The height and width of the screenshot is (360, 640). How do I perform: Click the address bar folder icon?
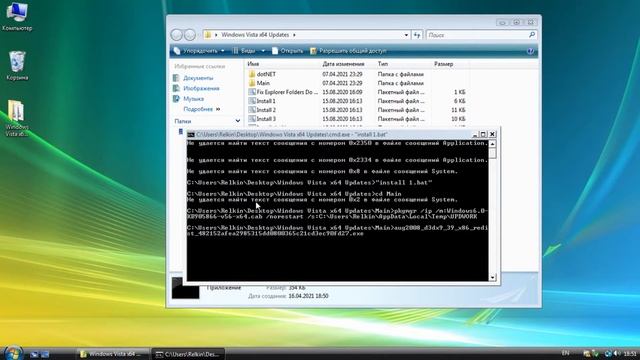[x=208, y=35]
